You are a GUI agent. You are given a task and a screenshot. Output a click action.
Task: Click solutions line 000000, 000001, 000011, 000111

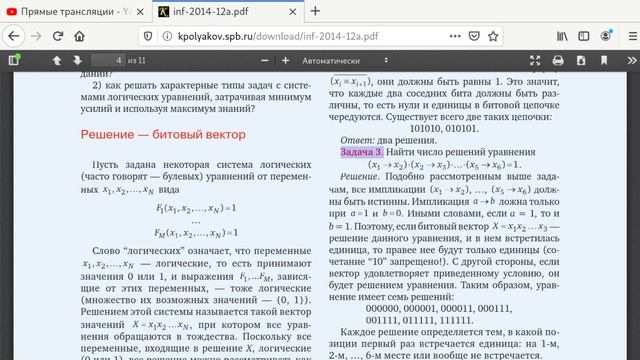439,309
